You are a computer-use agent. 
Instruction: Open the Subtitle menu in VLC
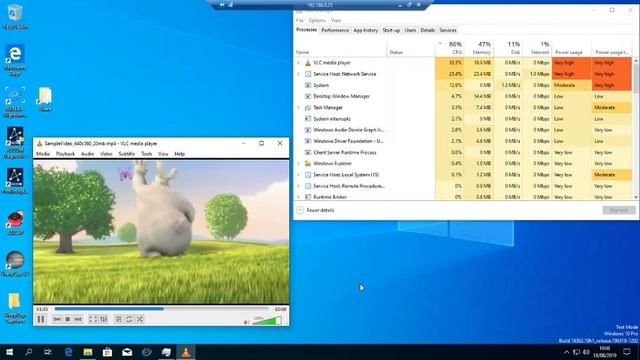pos(127,154)
